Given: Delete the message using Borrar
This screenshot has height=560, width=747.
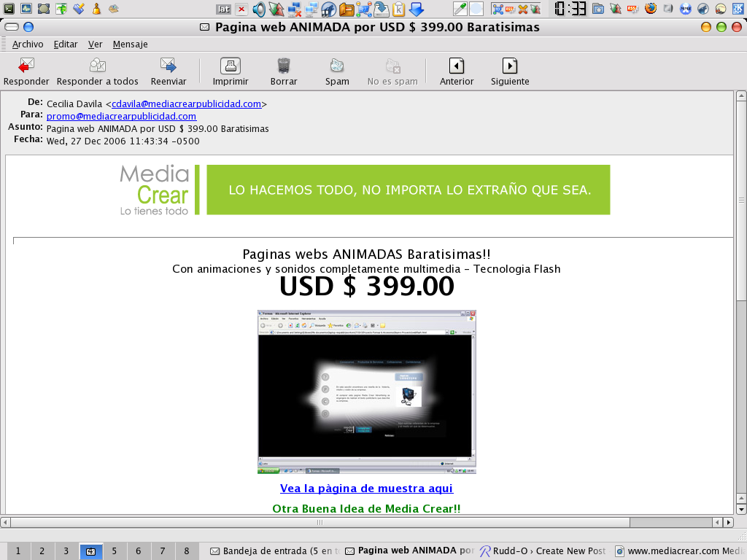Looking at the screenshot, I should click(284, 69).
